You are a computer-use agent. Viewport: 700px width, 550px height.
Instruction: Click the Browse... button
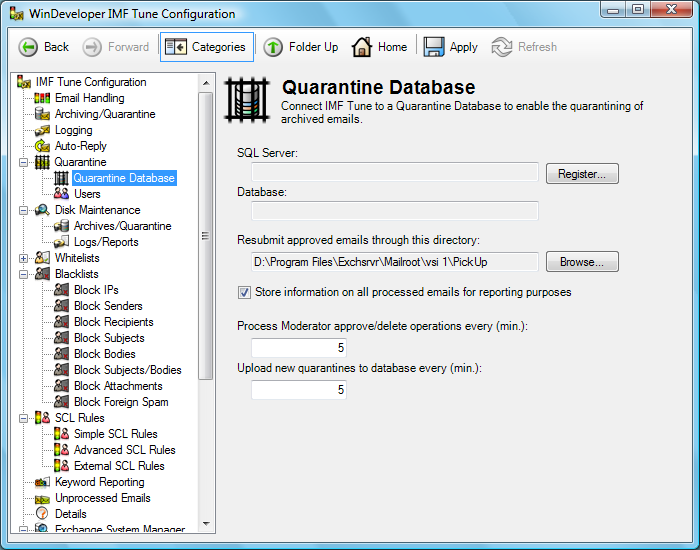click(582, 262)
